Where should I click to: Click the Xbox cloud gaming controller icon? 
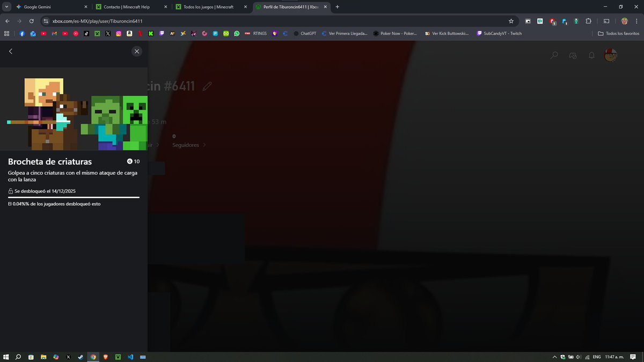573,55
